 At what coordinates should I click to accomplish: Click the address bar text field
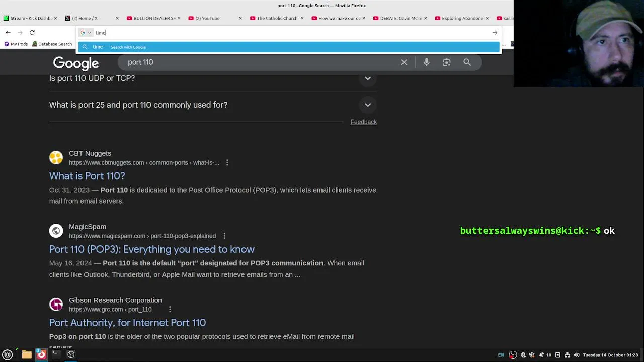click(x=292, y=33)
